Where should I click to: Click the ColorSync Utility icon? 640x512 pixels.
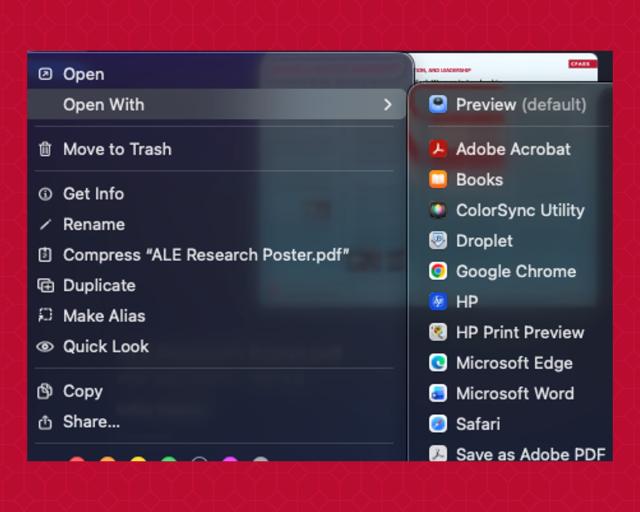coord(438,210)
